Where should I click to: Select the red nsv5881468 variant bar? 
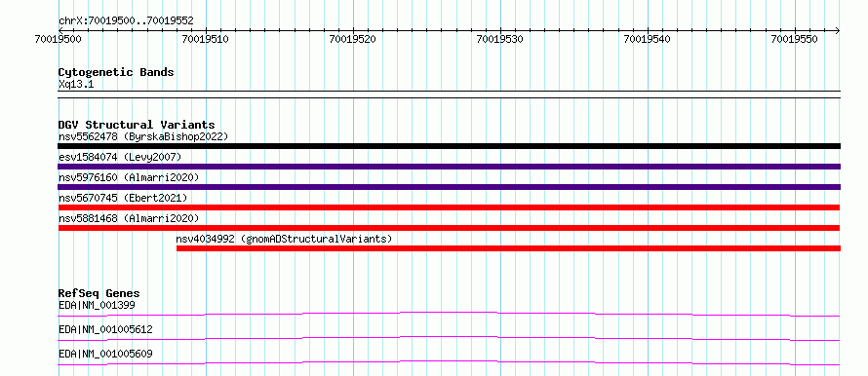(449, 228)
